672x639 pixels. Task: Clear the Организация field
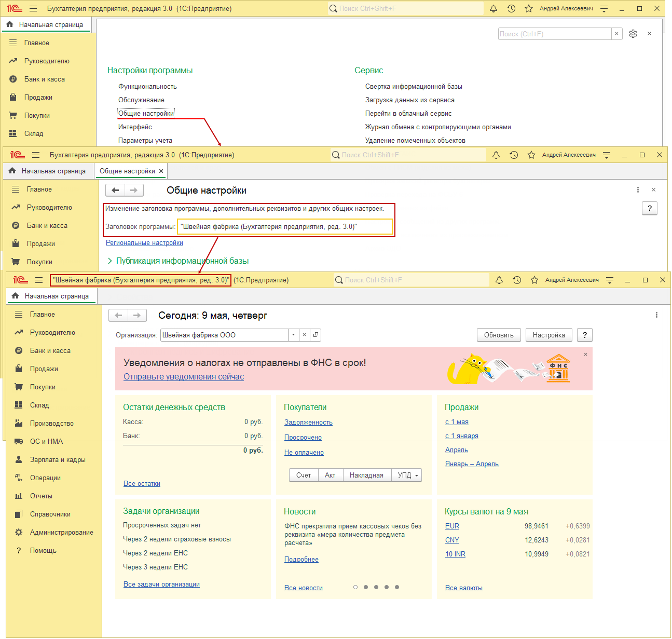[305, 335]
